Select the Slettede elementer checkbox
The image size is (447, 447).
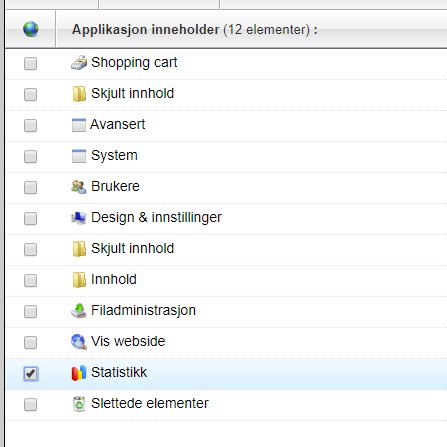[30, 404]
